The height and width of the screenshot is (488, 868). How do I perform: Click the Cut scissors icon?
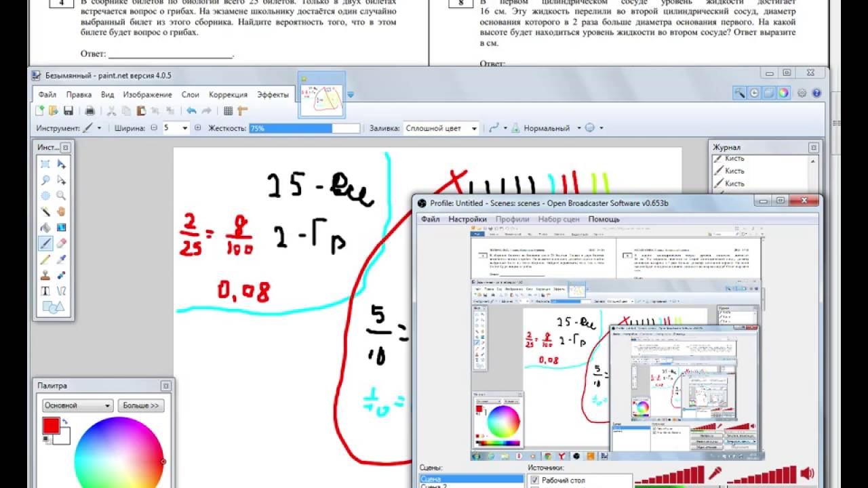click(x=112, y=110)
